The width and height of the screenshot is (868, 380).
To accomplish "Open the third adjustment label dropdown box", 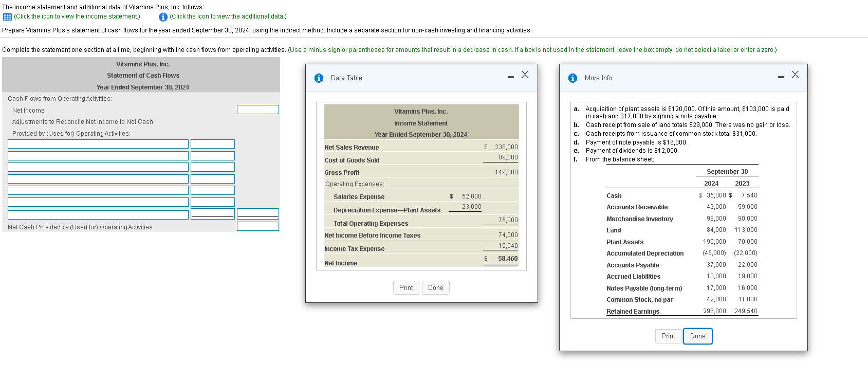I will click(x=98, y=167).
